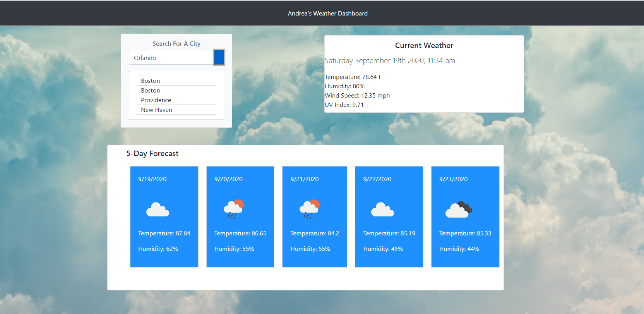Click the rain-and-sun icon for 9/21/2020
The image size is (644, 314).
tap(310, 209)
